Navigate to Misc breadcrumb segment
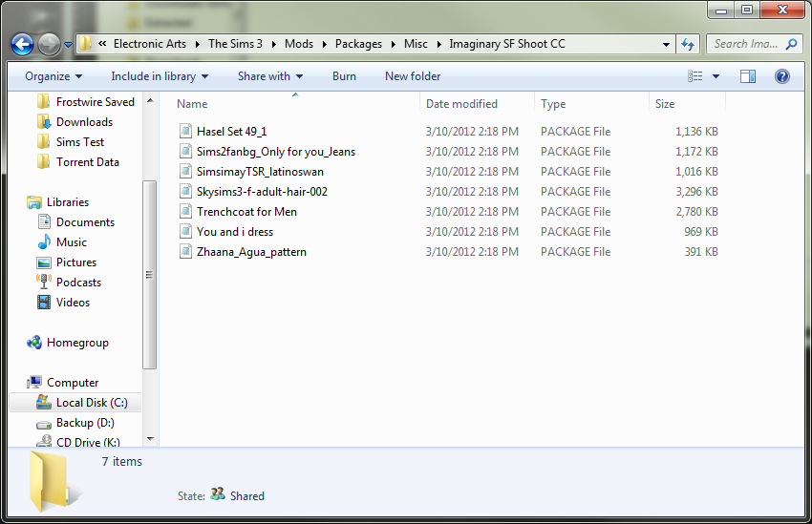 [x=416, y=44]
